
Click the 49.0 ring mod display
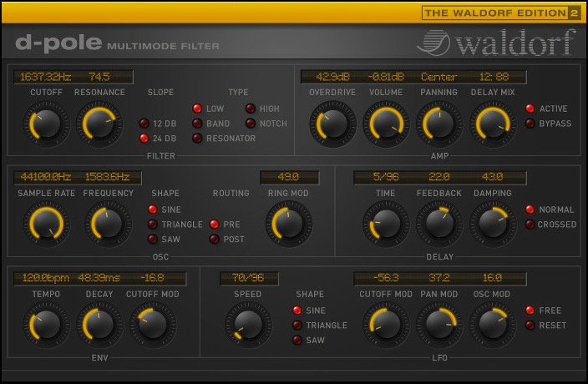pyautogui.click(x=288, y=177)
